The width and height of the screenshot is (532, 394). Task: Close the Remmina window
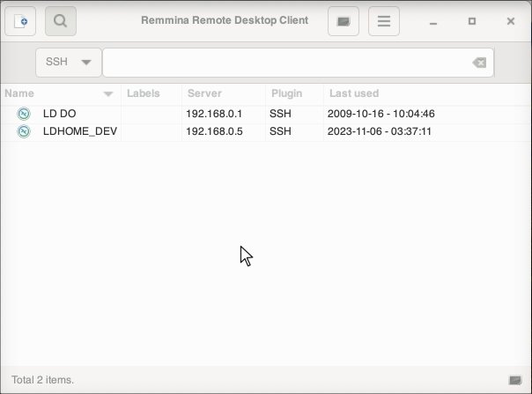tap(511, 21)
